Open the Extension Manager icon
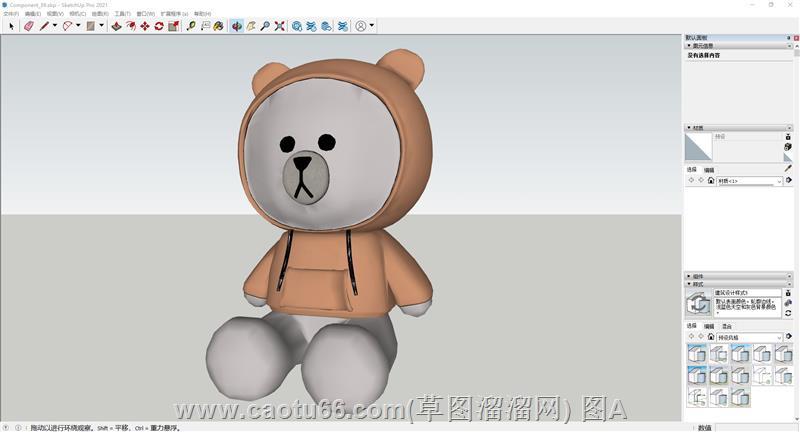Viewport: 800px width, 432px height. click(343, 26)
